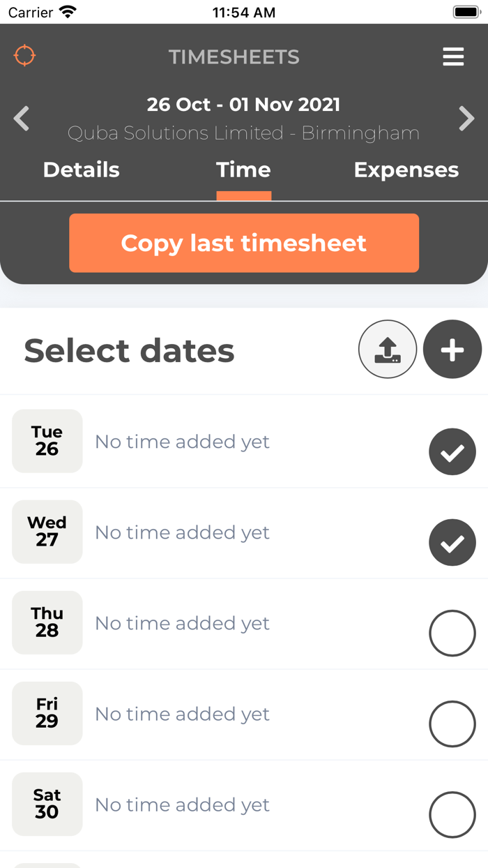Tap the date range 26 Oct - 01 Nov
This screenshot has width=488, height=868.
244,104
